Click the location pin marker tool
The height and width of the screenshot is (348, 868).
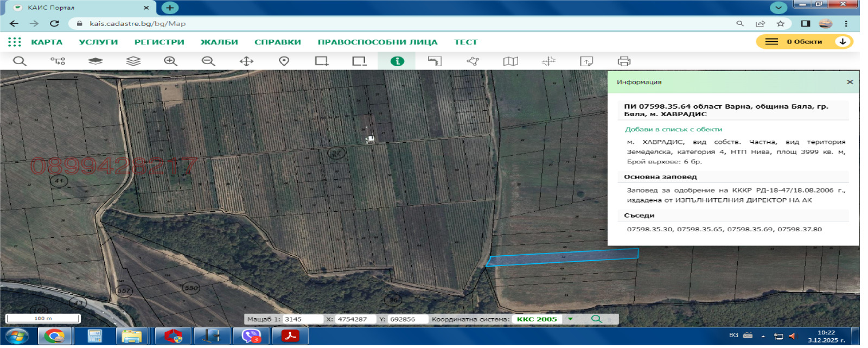(x=284, y=61)
